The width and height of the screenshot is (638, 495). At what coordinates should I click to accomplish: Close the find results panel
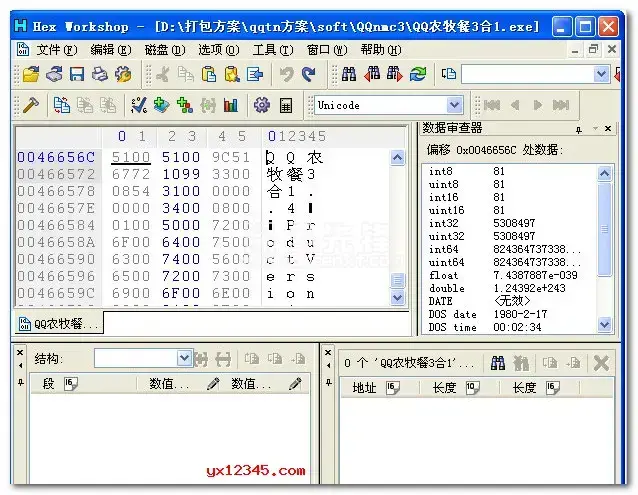click(x=328, y=352)
